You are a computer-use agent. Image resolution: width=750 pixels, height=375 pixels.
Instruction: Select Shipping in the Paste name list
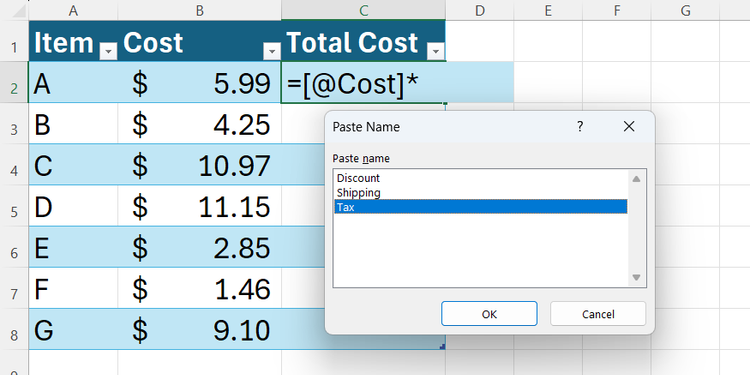481,193
